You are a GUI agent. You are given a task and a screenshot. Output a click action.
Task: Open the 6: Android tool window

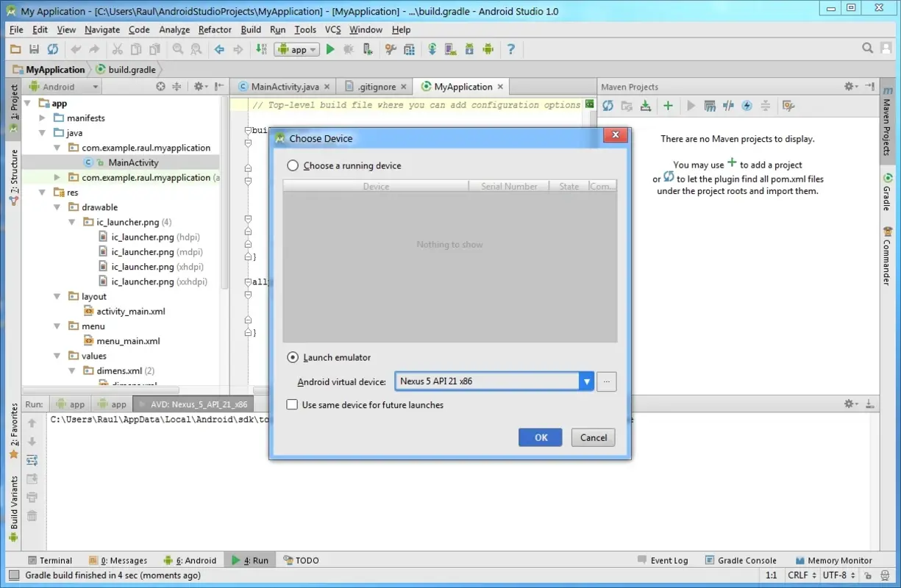(190, 559)
